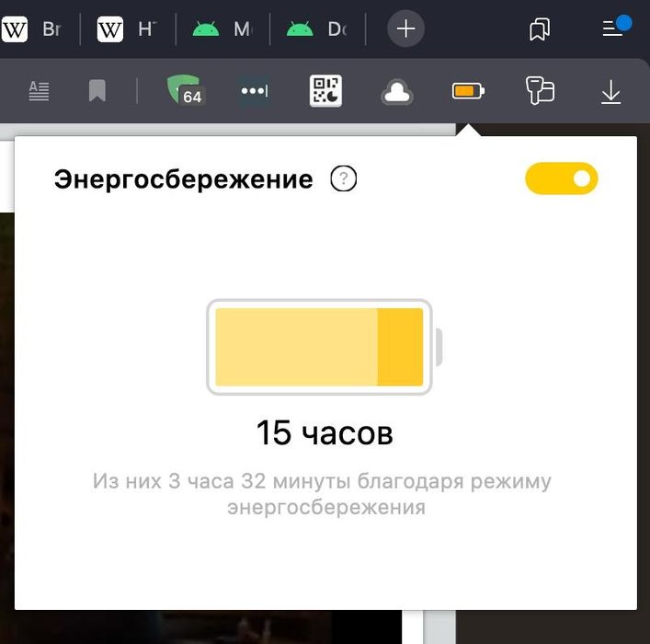Open the shield blocker showing 64
Screen dimensions: 650x644
[x=186, y=89]
